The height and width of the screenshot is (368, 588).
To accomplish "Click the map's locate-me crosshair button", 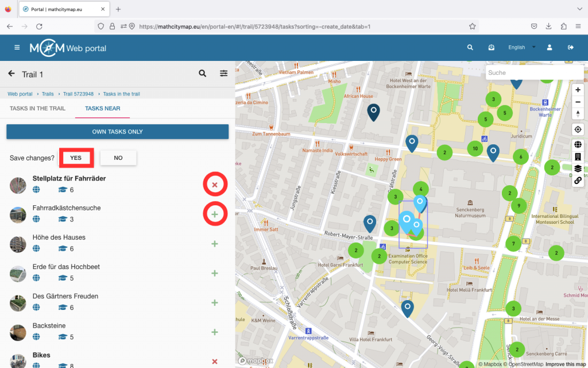I will tap(578, 129).
